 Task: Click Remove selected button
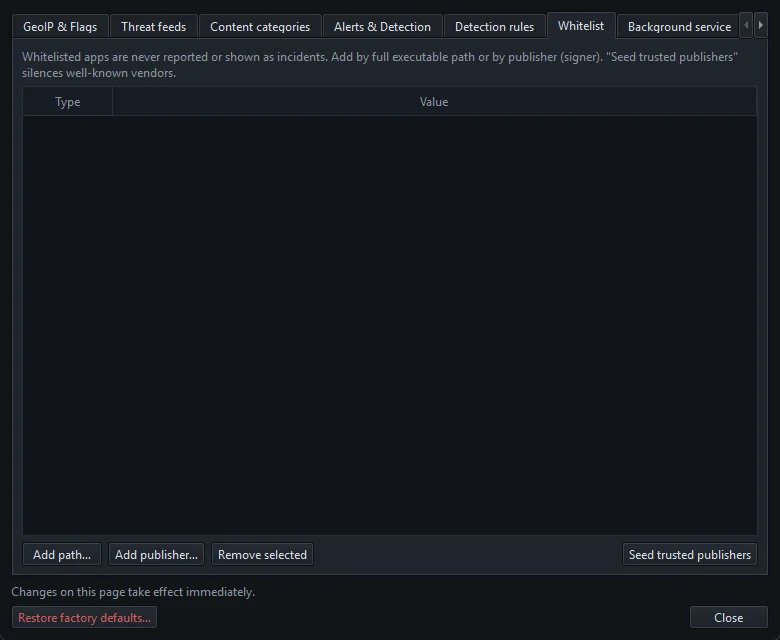(x=262, y=554)
